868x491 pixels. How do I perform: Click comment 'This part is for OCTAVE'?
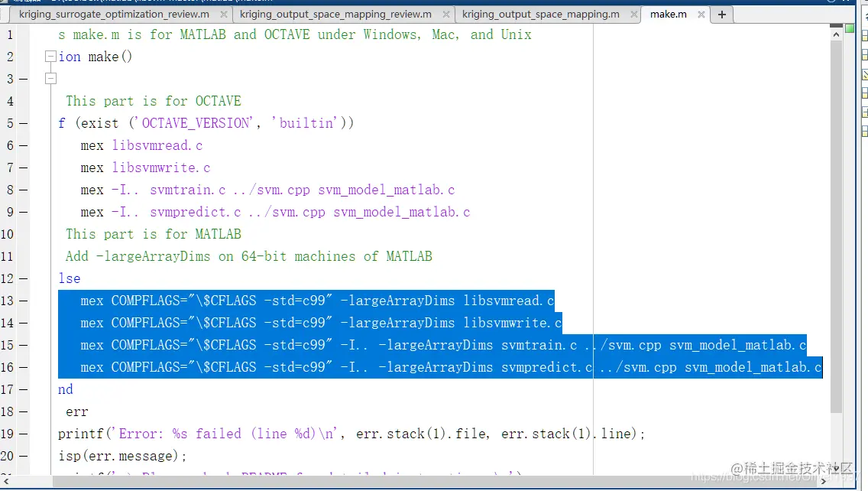pyautogui.click(x=154, y=102)
